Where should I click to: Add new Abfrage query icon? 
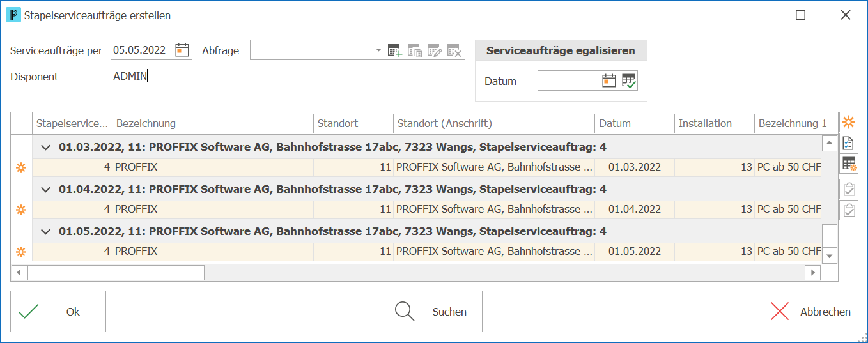click(x=395, y=50)
